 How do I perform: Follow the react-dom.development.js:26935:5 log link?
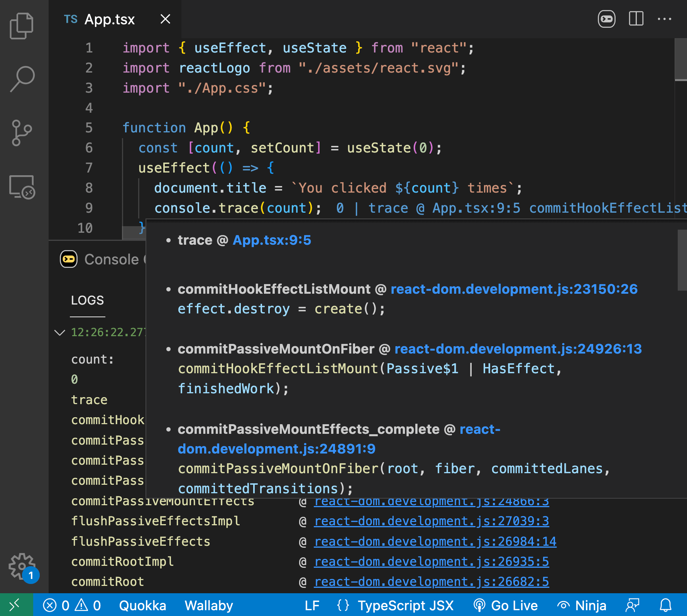(x=431, y=562)
